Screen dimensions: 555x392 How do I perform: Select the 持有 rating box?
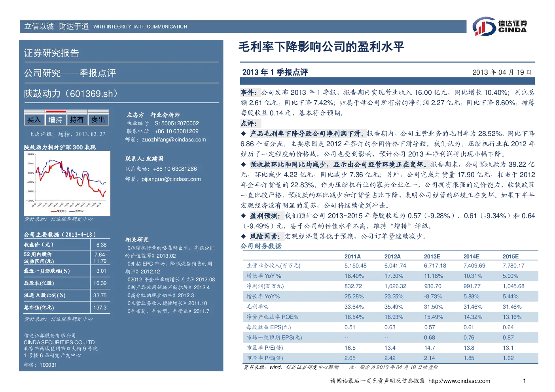pyautogui.click(x=77, y=120)
